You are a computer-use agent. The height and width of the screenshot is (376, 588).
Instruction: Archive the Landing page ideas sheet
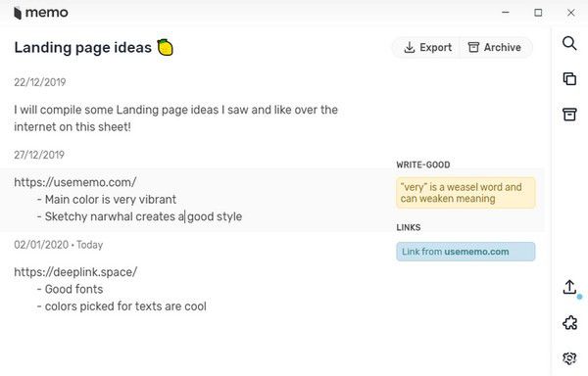(x=495, y=48)
